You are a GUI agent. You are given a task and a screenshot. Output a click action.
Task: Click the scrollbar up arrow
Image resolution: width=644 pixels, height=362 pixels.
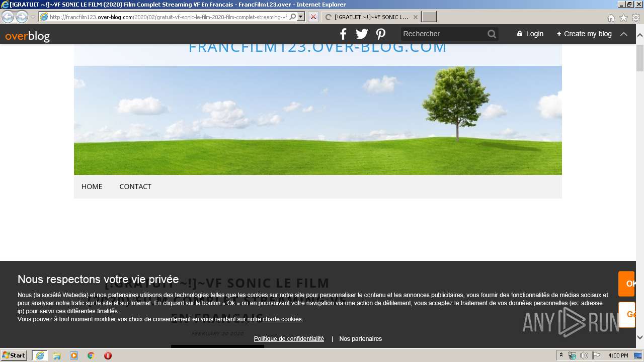click(640, 36)
